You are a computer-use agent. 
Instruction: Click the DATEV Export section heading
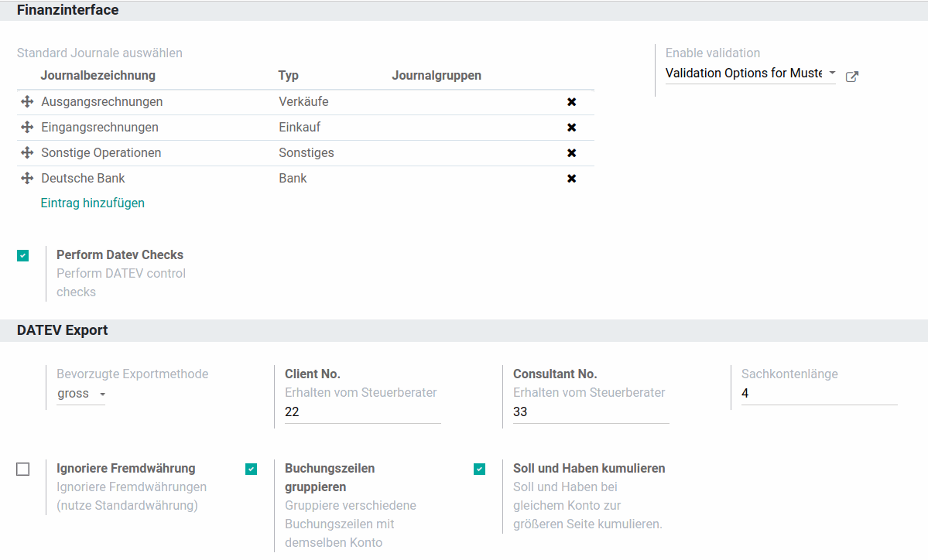[62, 330]
